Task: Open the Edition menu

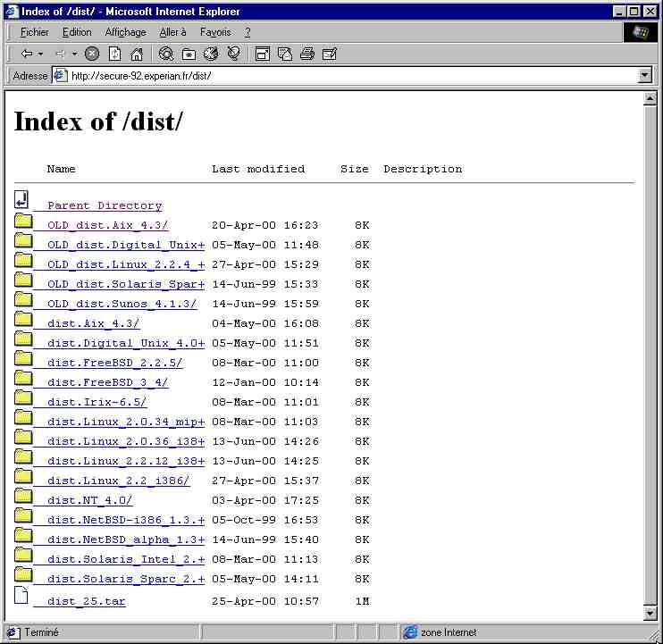Action: (77, 32)
